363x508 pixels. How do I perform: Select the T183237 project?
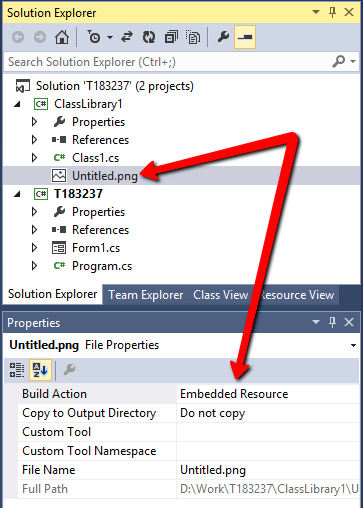(x=78, y=194)
